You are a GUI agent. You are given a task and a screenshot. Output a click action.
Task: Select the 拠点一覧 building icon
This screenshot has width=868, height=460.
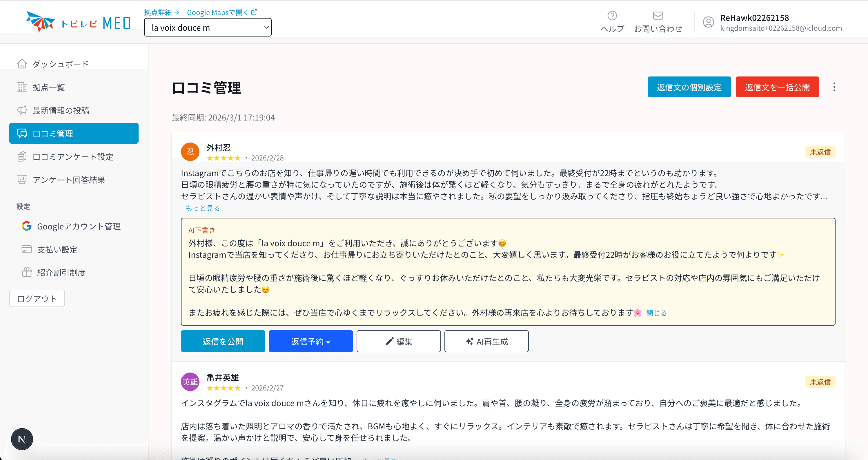(22, 87)
